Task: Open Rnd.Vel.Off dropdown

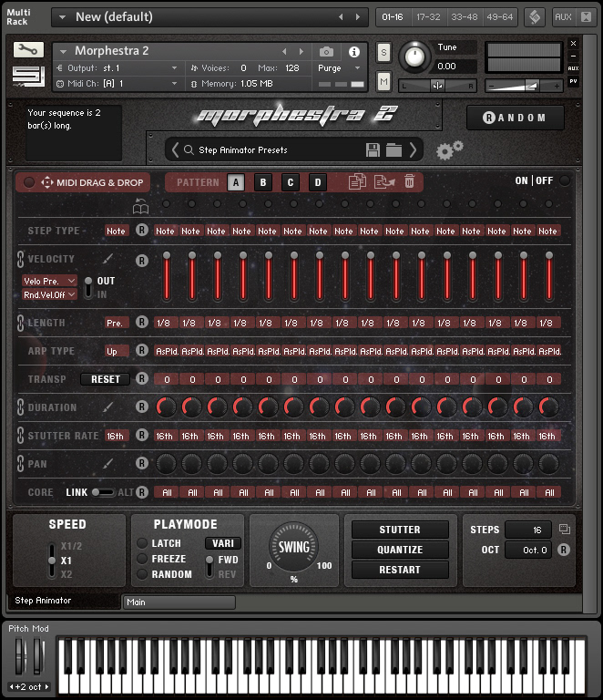Action: click(x=49, y=294)
